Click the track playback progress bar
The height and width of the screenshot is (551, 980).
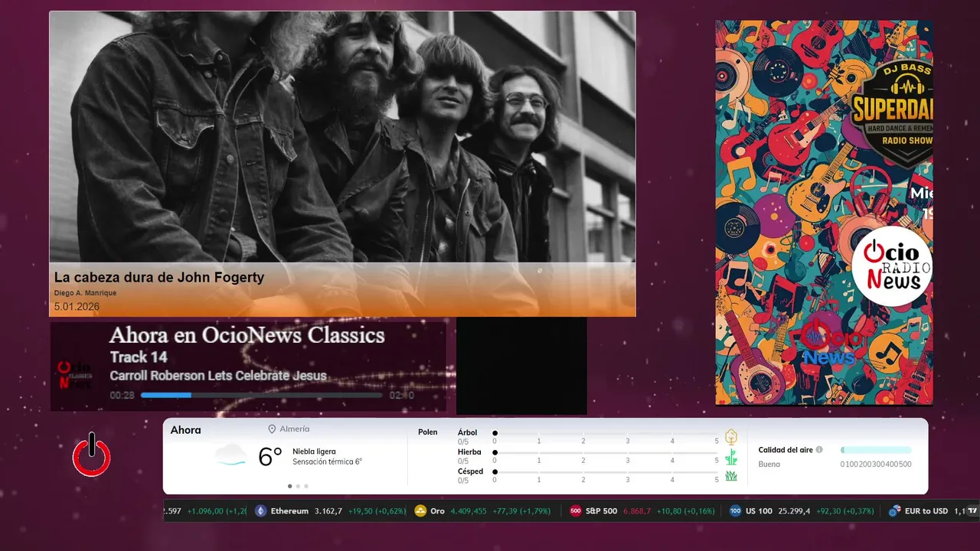pyautogui.click(x=262, y=395)
